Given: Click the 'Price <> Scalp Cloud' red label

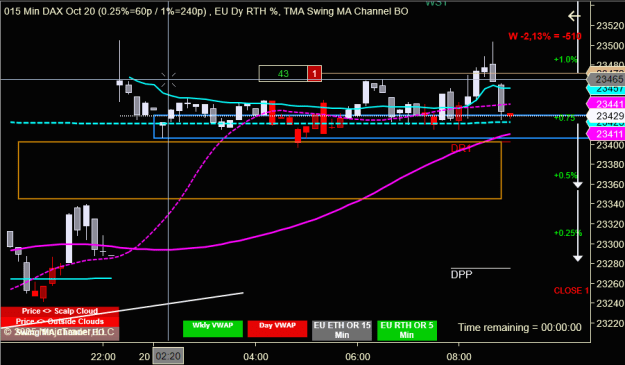Looking at the screenshot, I should click(60, 311).
